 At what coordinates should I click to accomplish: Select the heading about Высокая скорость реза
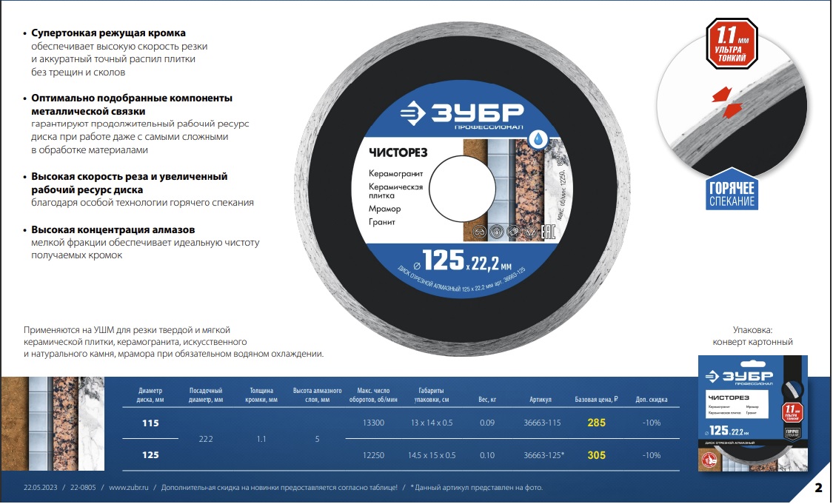(129, 183)
